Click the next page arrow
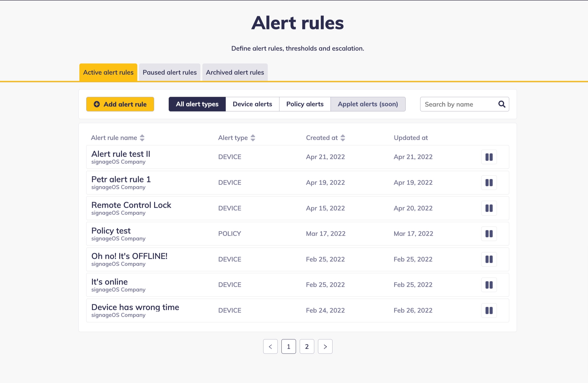This screenshot has height=383, width=588. [x=325, y=346]
